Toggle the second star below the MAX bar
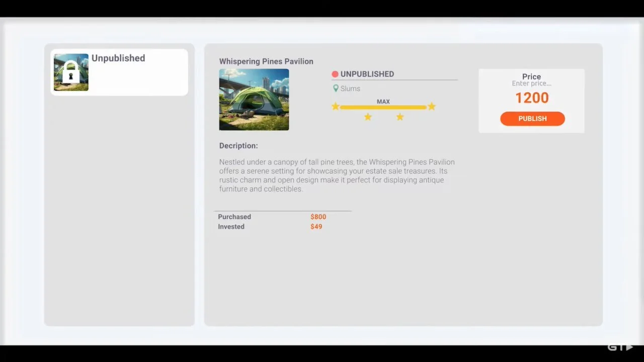 tap(400, 117)
